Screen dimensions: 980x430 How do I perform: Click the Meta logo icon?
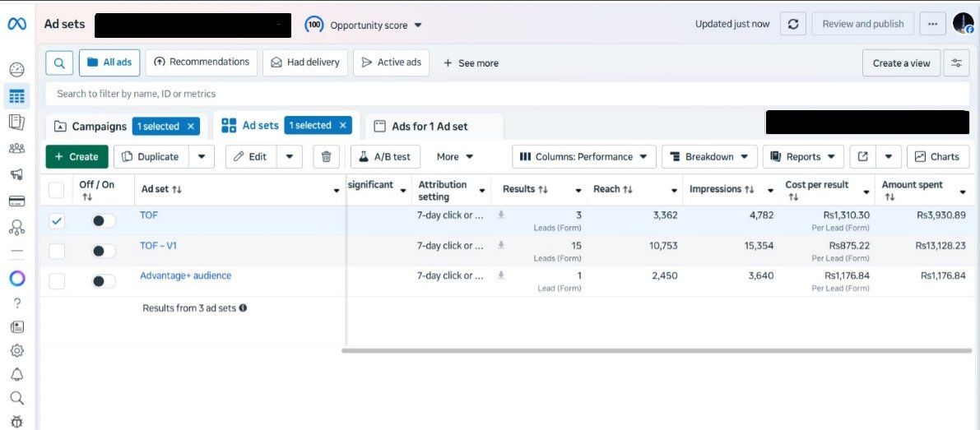click(x=16, y=25)
